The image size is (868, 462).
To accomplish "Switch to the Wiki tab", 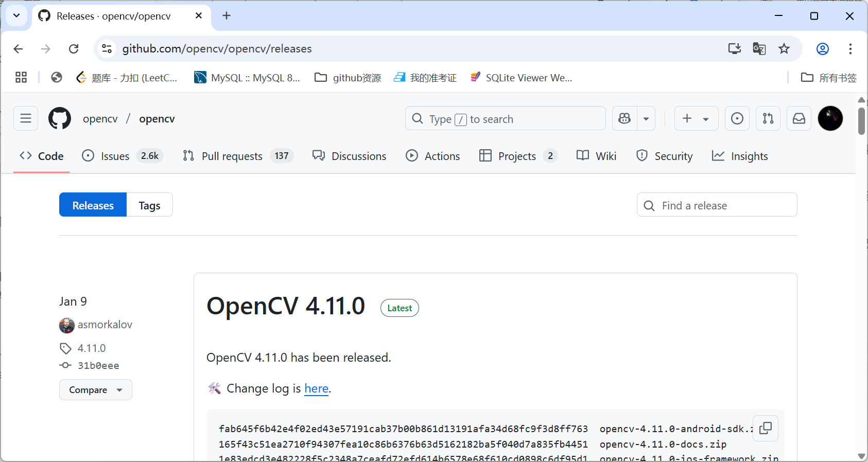I will pos(596,156).
